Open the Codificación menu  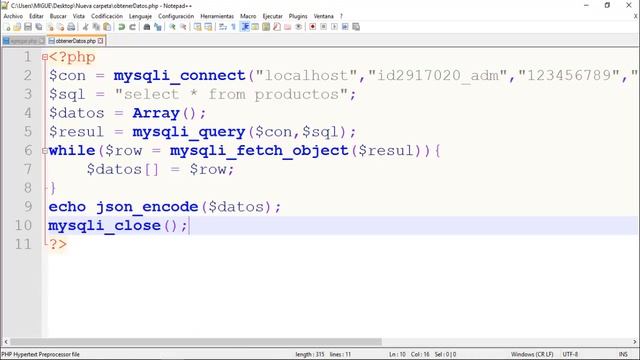coord(107,16)
